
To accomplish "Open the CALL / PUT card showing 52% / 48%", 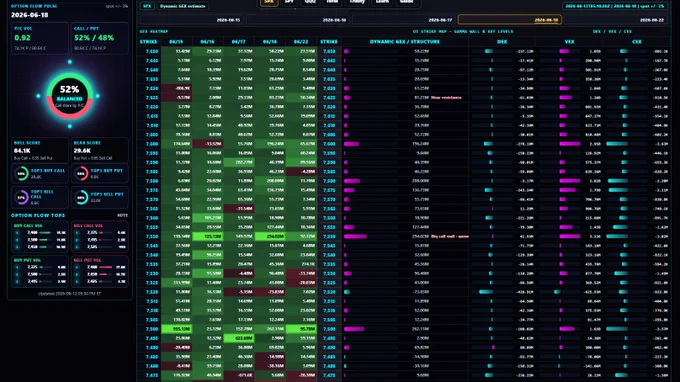I will point(100,39).
